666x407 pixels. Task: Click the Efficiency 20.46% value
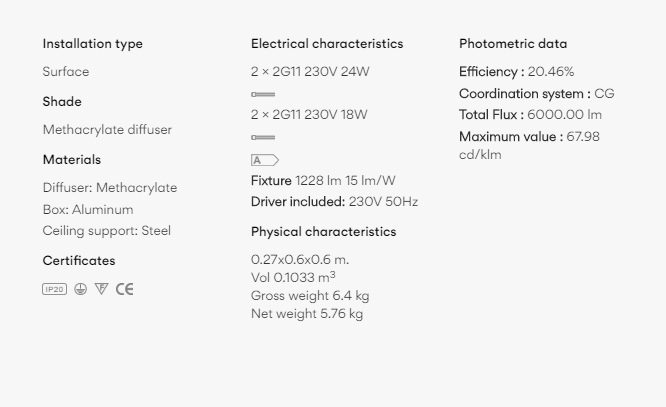click(x=550, y=72)
